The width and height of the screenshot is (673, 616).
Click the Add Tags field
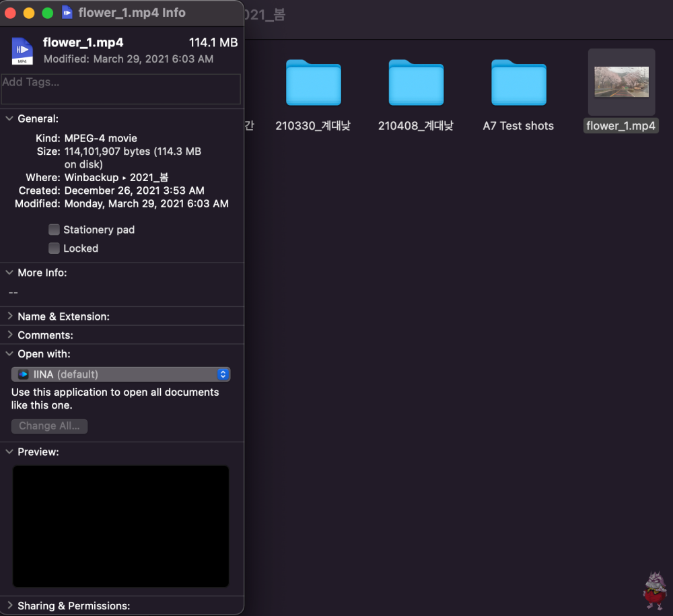[x=120, y=89]
